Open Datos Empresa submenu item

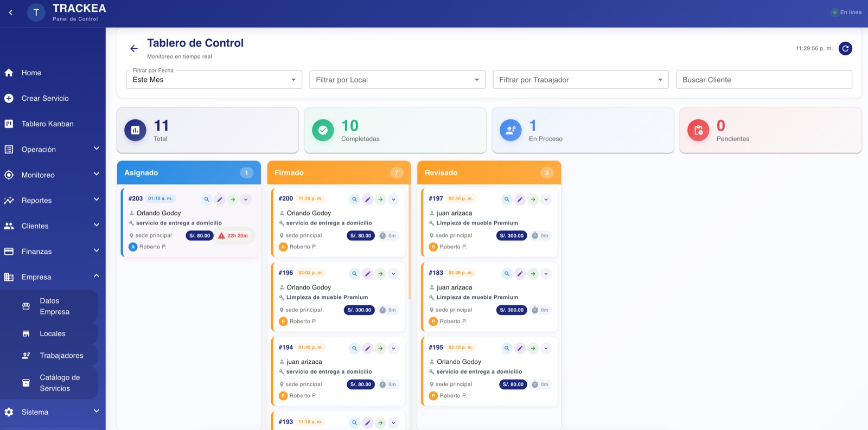[x=49, y=306]
